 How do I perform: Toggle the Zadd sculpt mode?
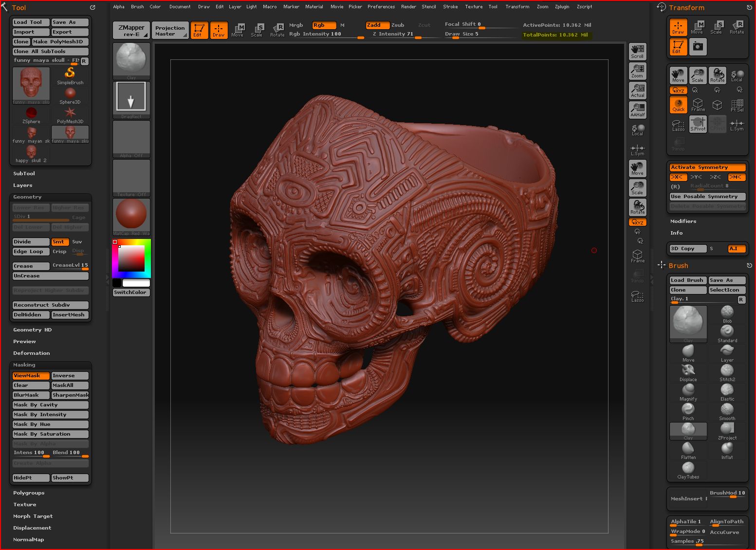[377, 25]
